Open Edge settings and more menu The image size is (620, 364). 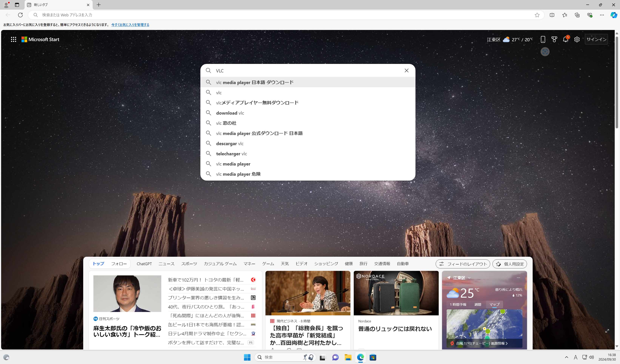[x=602, y=15]
